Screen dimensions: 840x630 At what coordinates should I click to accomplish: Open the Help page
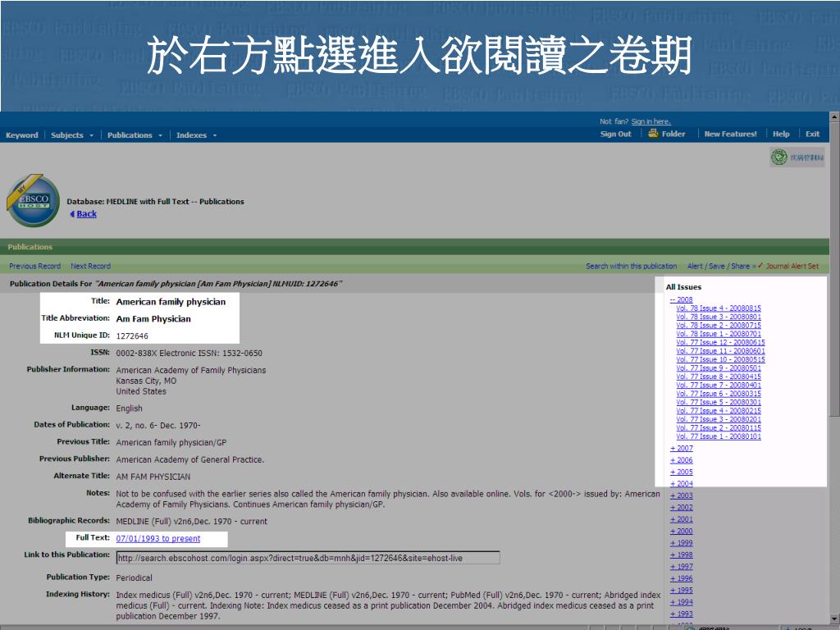pos(781,134)
